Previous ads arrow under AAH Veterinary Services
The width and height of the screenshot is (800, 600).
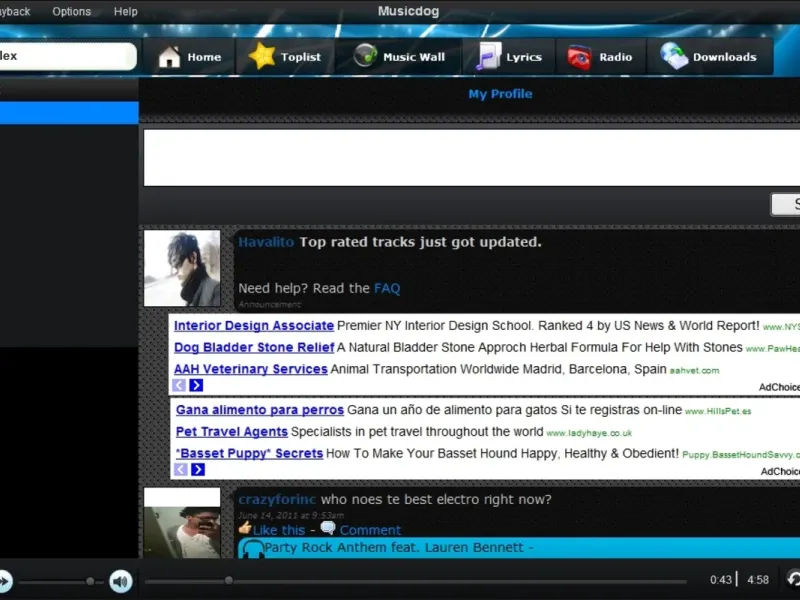click(179, 385)
